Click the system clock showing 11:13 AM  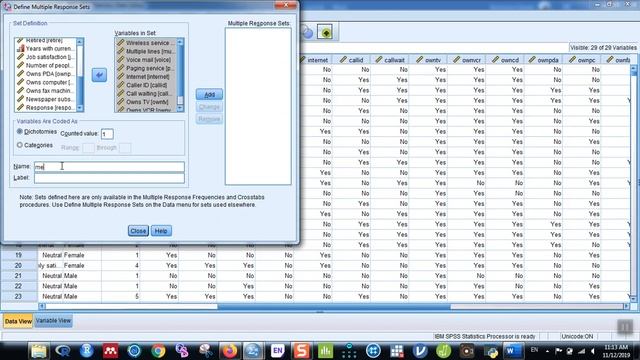coord(616,351)
